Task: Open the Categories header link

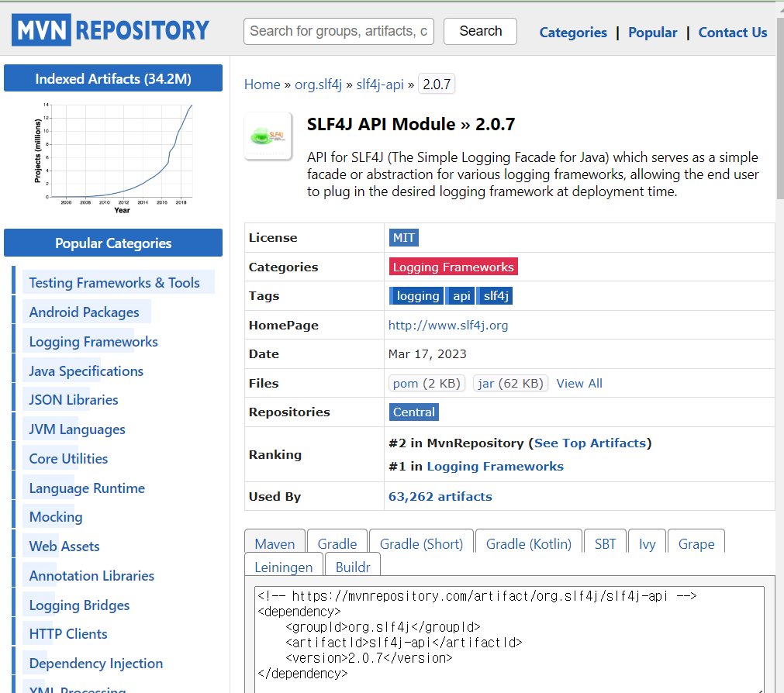Action: [x=573, y=33]
